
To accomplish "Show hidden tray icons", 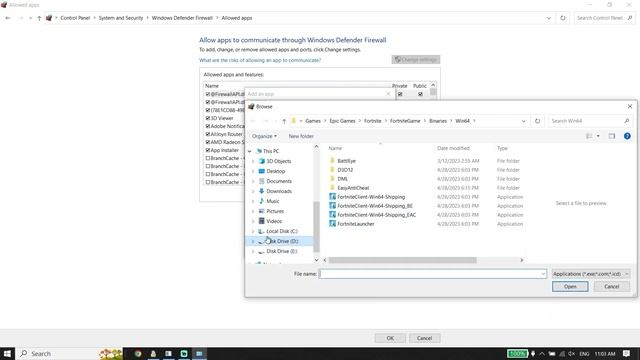I will tap(542, 353).
